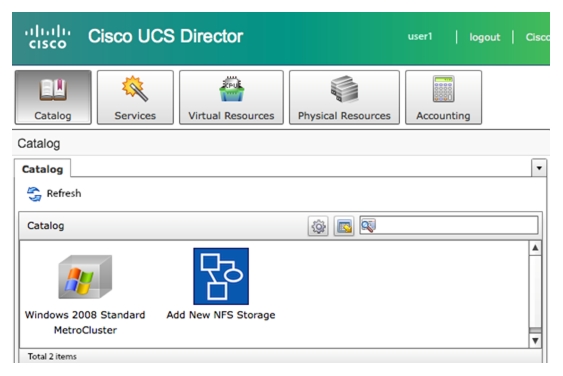Open the Services navigation button

(135, 97)
